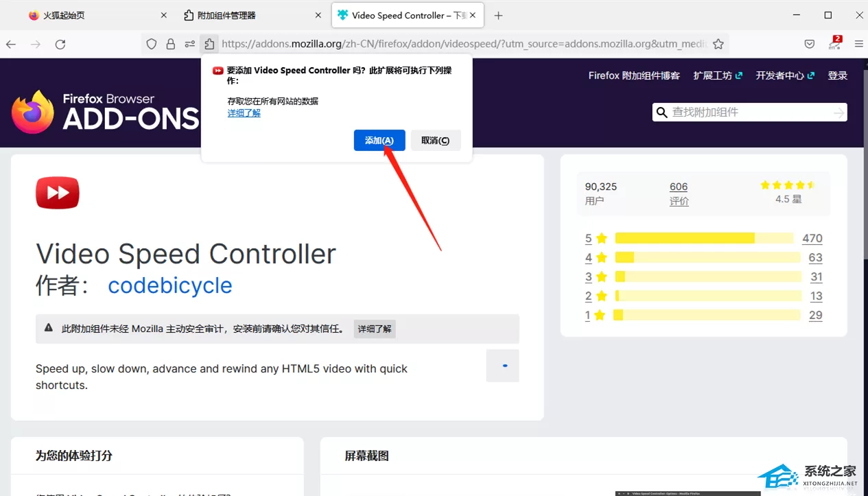Click the 取消(C) button
Image resolution: width=868 pixels, height=496 pixels.
coord(436,141)
